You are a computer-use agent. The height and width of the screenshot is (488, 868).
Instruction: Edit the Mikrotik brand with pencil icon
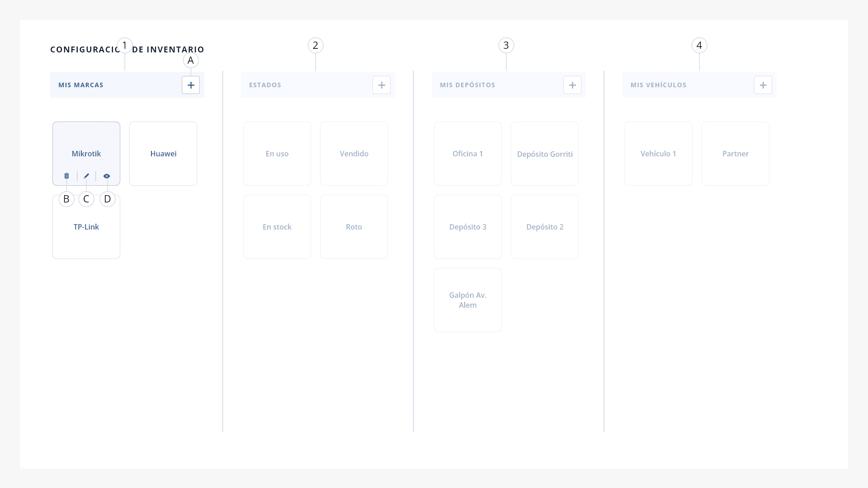86,176
